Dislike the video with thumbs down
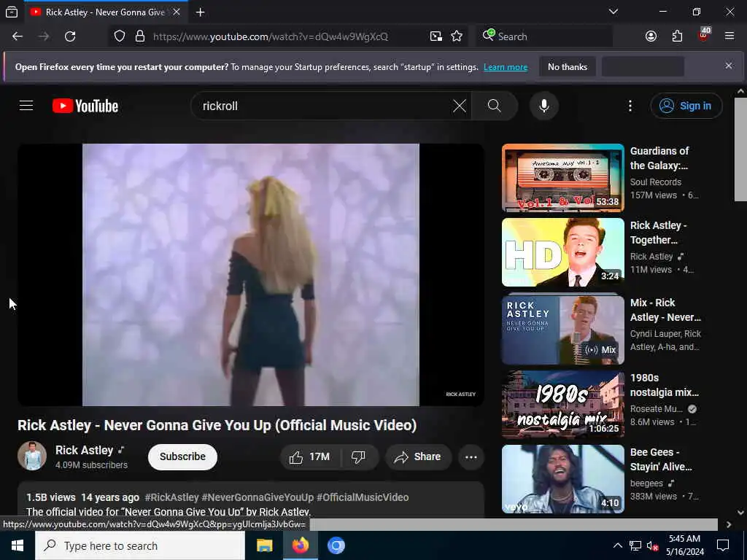The width and height of the screenshot is (747, 560). (x=359, y=456)
